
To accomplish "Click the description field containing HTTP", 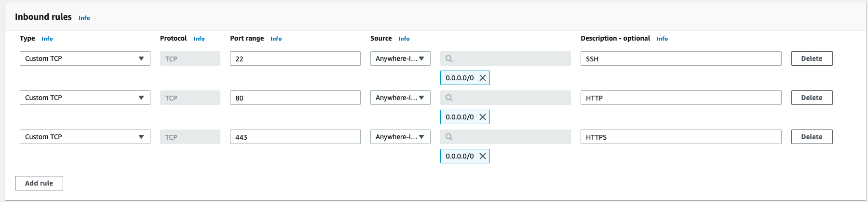I will [x=680, y=98].
